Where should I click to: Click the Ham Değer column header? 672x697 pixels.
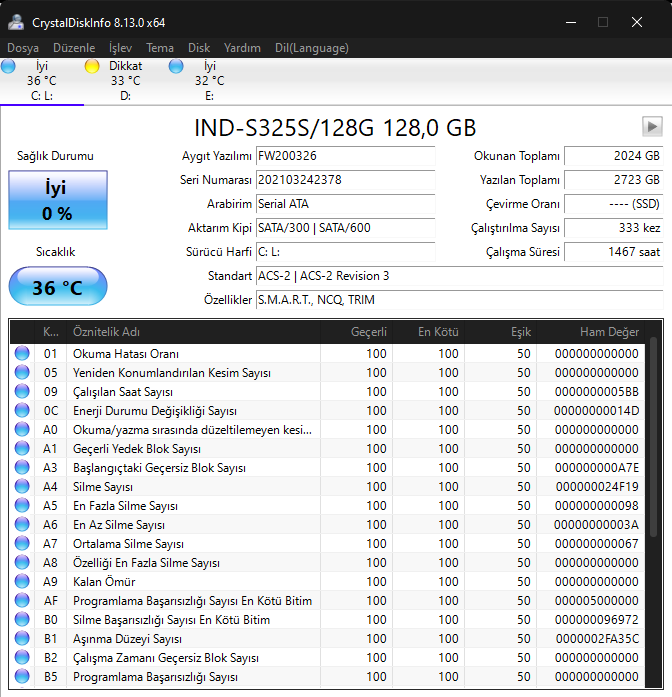(x=608, y=331)
